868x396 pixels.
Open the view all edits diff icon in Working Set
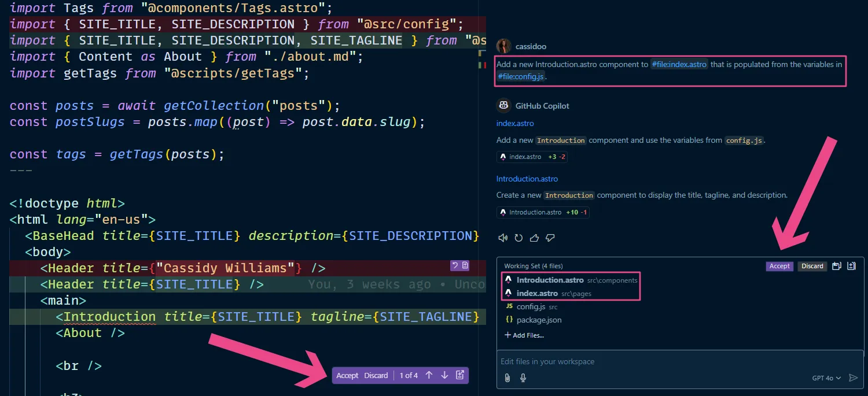pyautogui.click(x=851, y=266)
